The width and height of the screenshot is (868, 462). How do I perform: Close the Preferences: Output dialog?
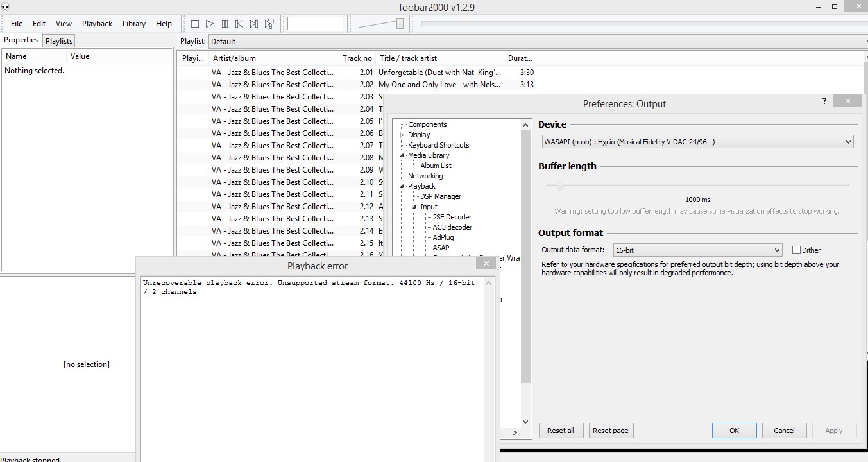(848, 101)
